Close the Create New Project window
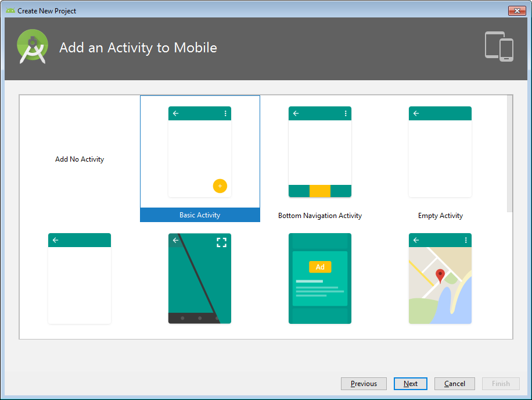 pos(516,10)
